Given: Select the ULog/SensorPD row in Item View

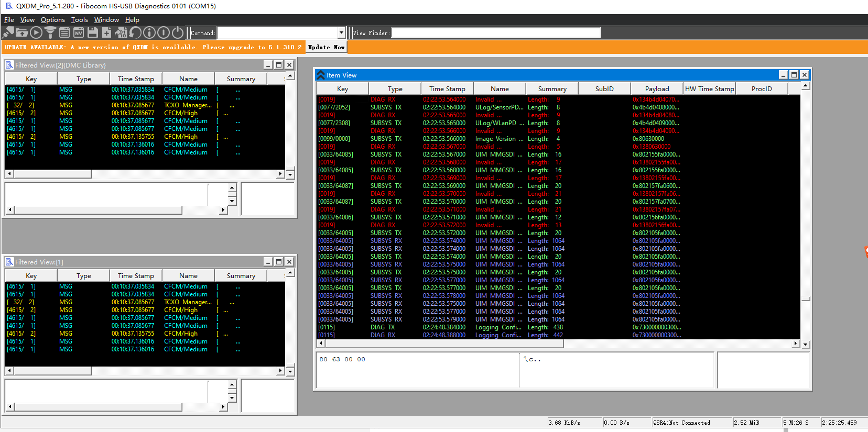Looking at the screenshot, I should [558, 107].
